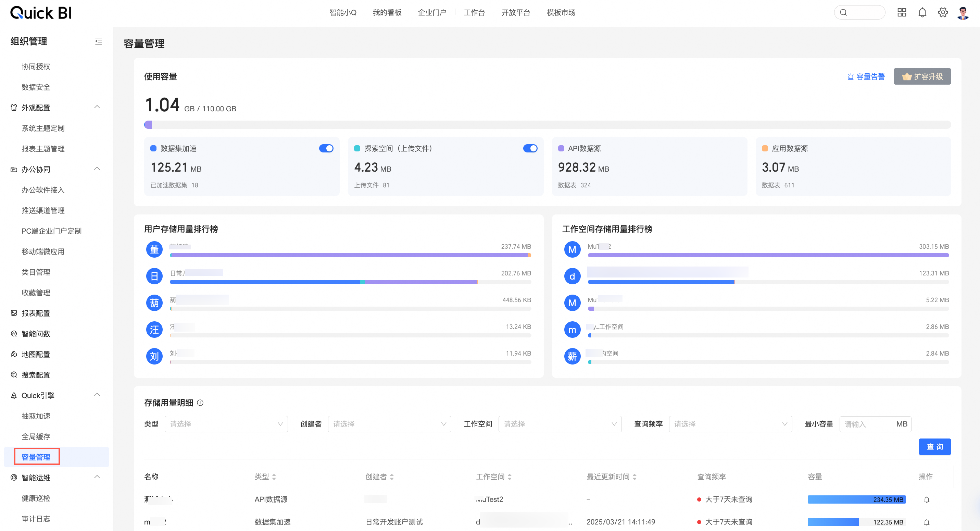Open 系统主题定制 in sidebar

click(x=43, y=128)
